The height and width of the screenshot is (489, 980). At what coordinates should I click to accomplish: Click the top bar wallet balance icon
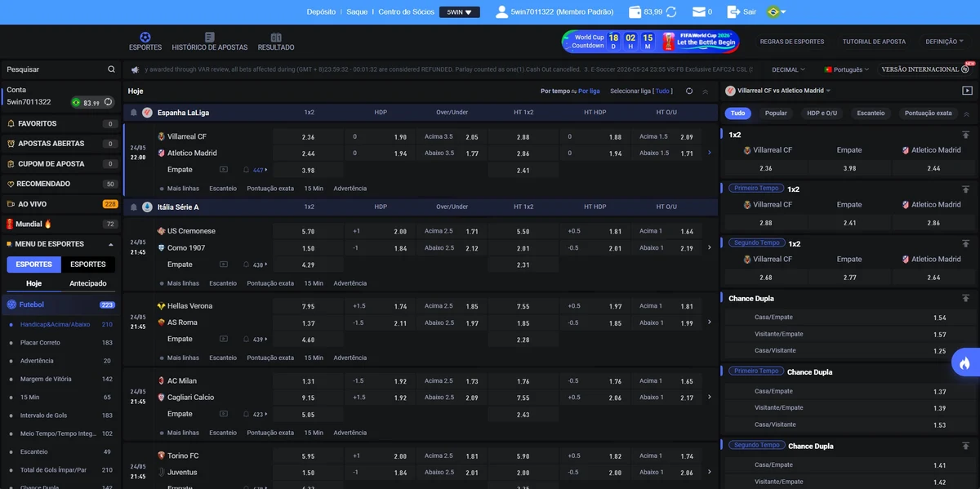(x=635, y=12)
